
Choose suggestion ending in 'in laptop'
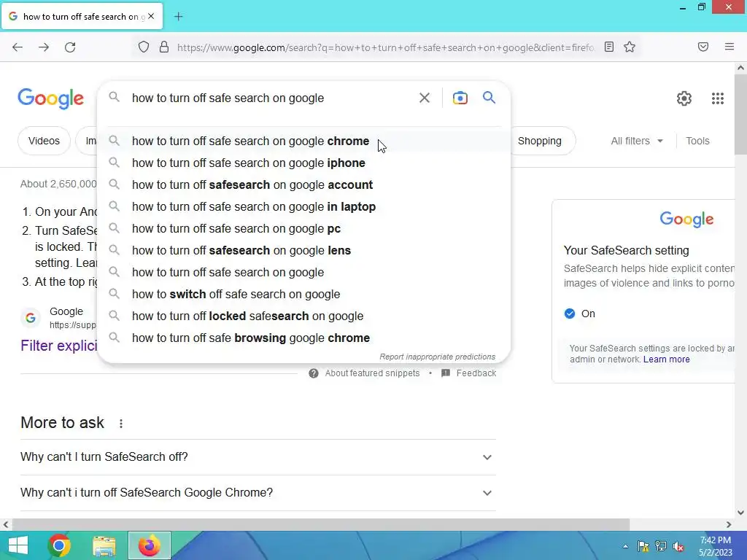(x=304, y=206)
